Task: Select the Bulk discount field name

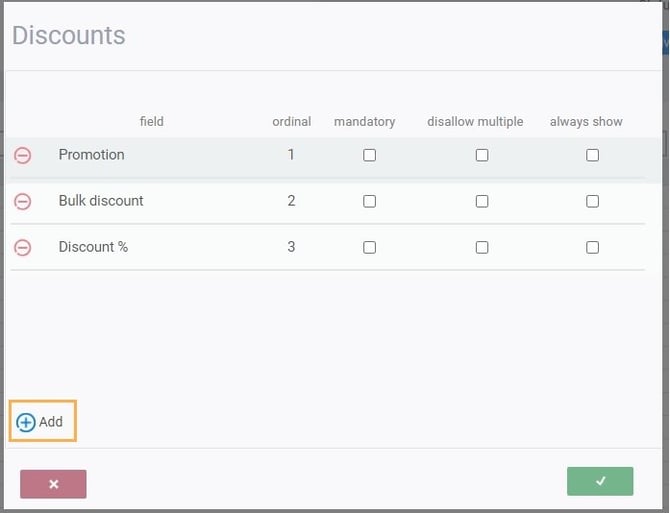Action: [x=101, y=201]
